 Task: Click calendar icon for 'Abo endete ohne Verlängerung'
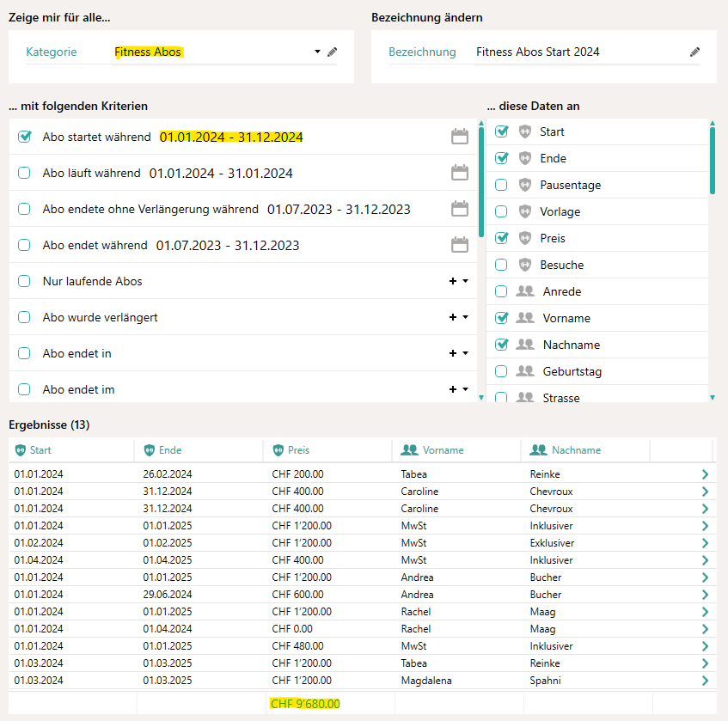tap(460, 209)
